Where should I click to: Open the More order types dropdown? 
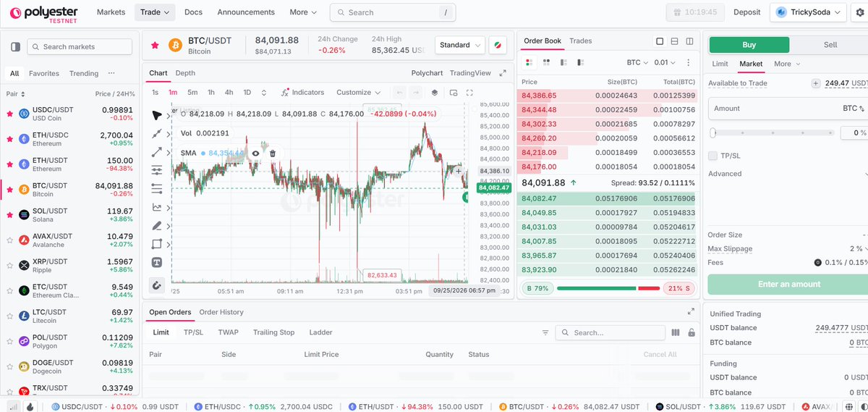click(x=786, y=64)
